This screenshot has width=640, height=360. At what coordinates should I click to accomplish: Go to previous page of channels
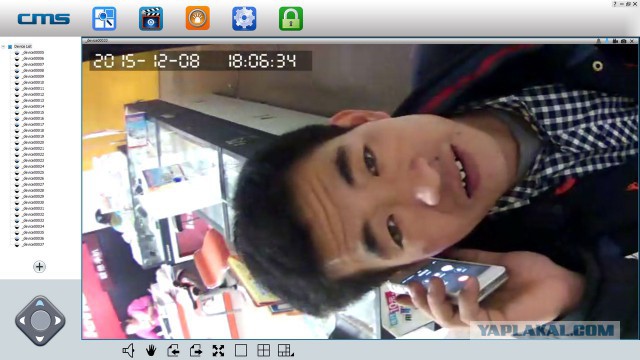(173, 351)
